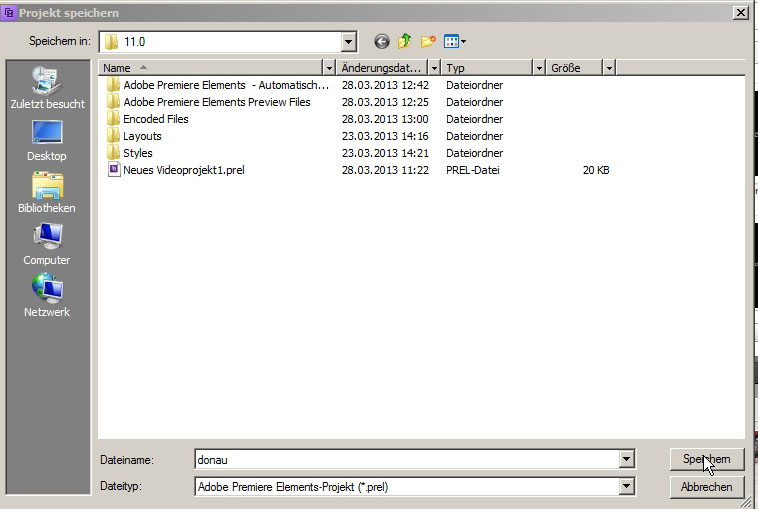
Task: Click Dateiordner type in Styles row
Action: (474, 153)
